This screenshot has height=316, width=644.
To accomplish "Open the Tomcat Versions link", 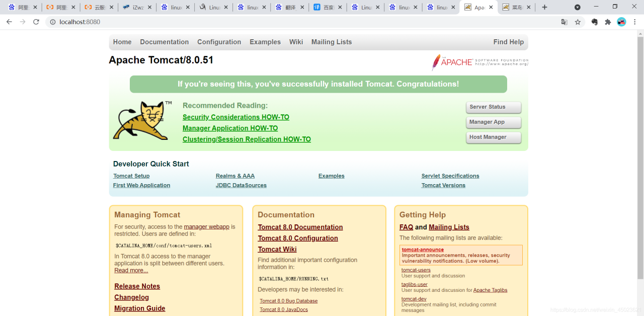I will pyautogui.click(x=443, y=186).
